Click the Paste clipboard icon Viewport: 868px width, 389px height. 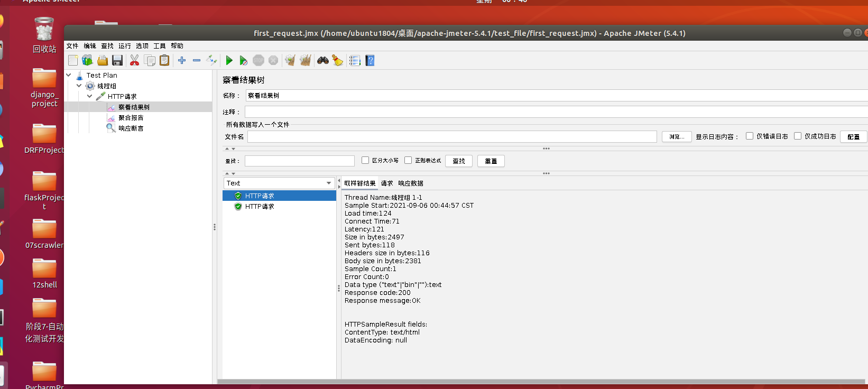pyautogui.click(x=164, y=60)
